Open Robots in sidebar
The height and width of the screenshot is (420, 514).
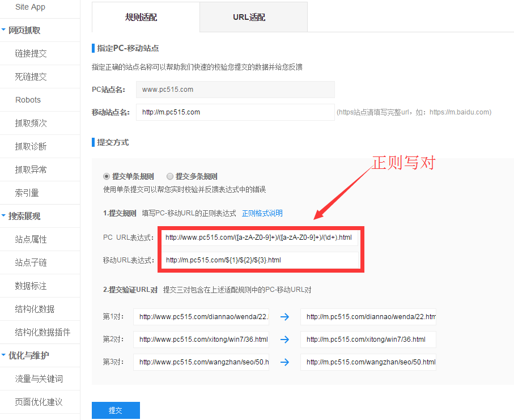click(x=28, y=100)
